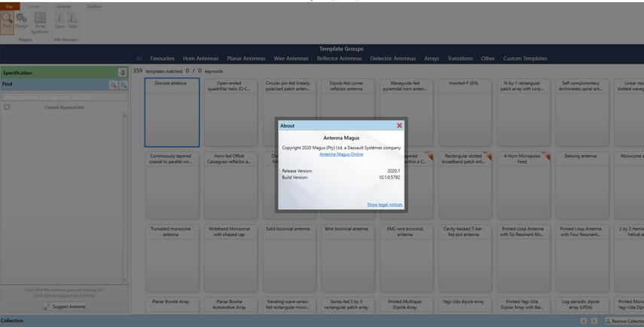Viewport: 644px width, 327px height.
Task: Select Printed Multilayer Dipole Array template
Action: [x=406, y=306]
